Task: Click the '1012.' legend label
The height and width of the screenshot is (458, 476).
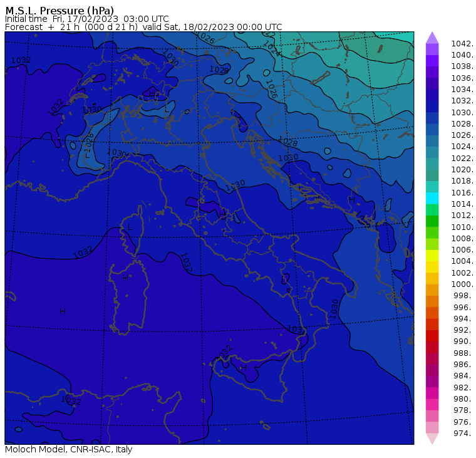Action: click(462, 216)
